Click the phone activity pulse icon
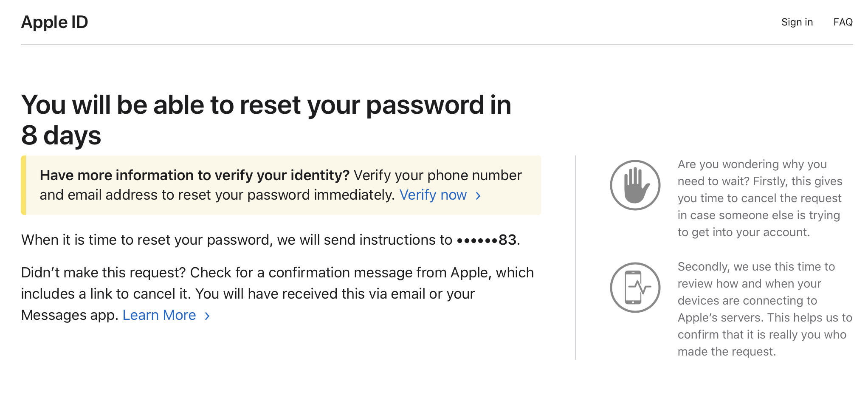Screen dimensions: 868x401 point(635,288)
